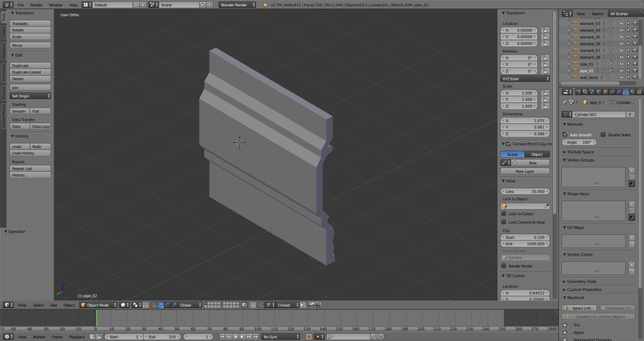Open the Object properties tab icon
Viewport: 644px width, 341px height.
tap(605, 92)
